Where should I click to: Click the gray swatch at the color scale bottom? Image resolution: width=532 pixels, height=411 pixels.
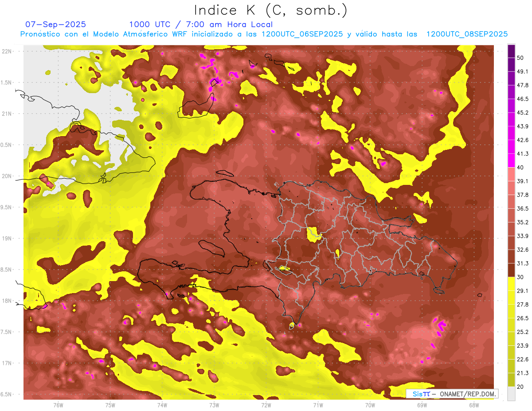511,394
